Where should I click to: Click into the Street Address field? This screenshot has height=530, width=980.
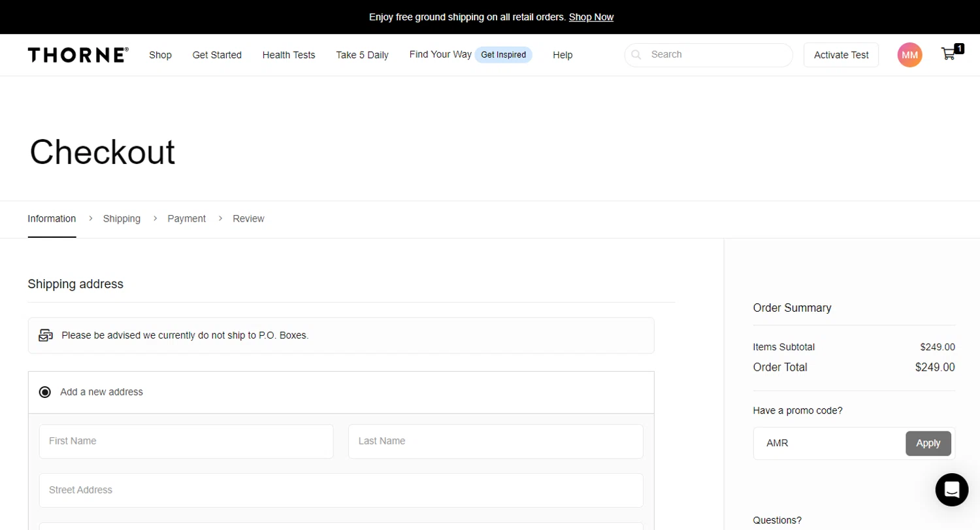341,490
